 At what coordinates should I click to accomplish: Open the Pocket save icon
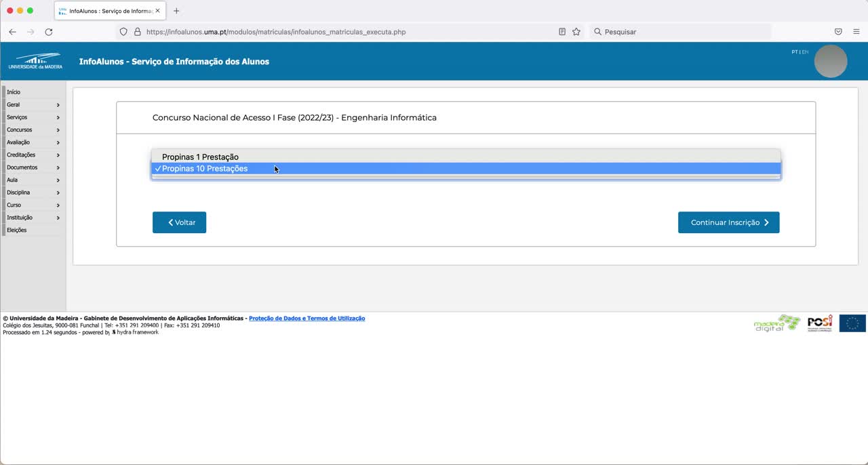(x=838, y=32)
